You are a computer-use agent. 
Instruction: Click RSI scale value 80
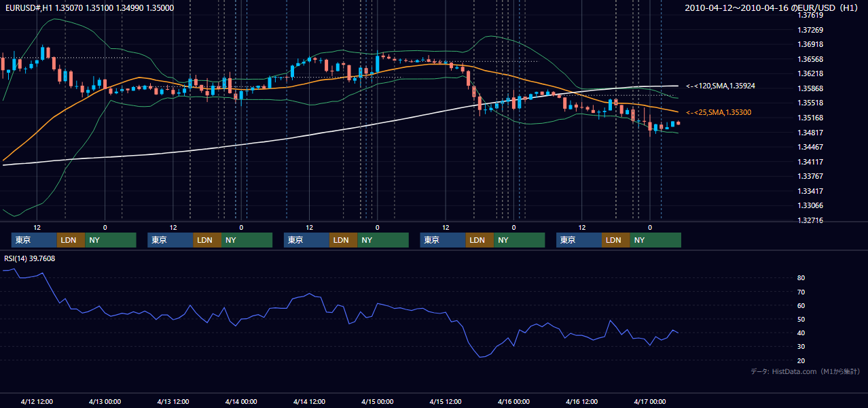[x=801, y=278]
